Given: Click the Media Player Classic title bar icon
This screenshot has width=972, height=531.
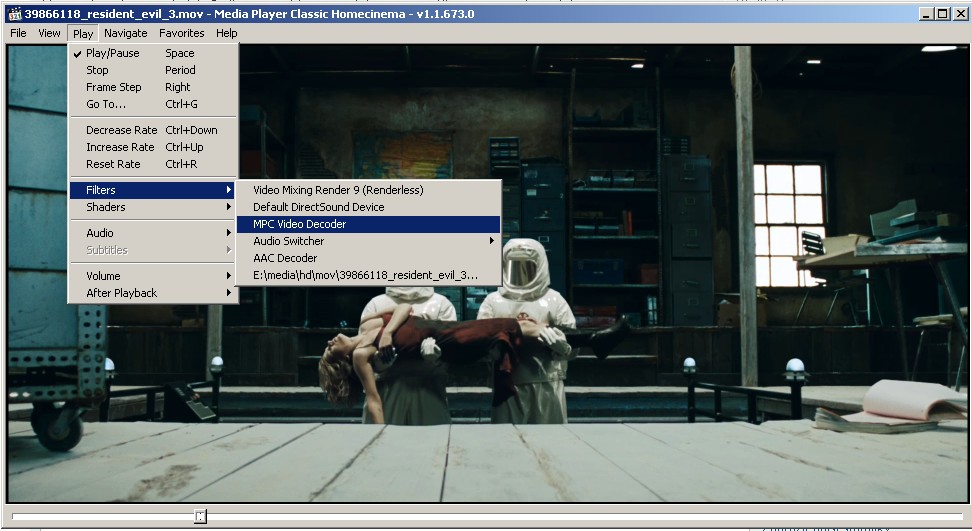Looking at the screenshot, I should point(14,14).
